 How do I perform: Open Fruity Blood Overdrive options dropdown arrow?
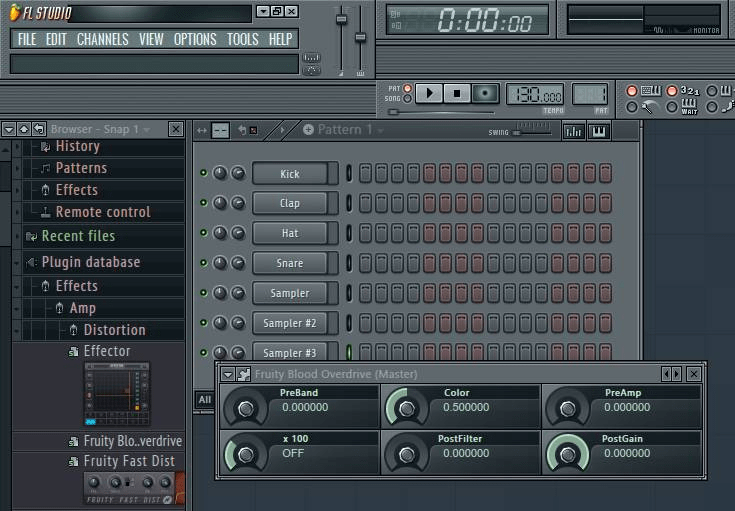[228, 374]
